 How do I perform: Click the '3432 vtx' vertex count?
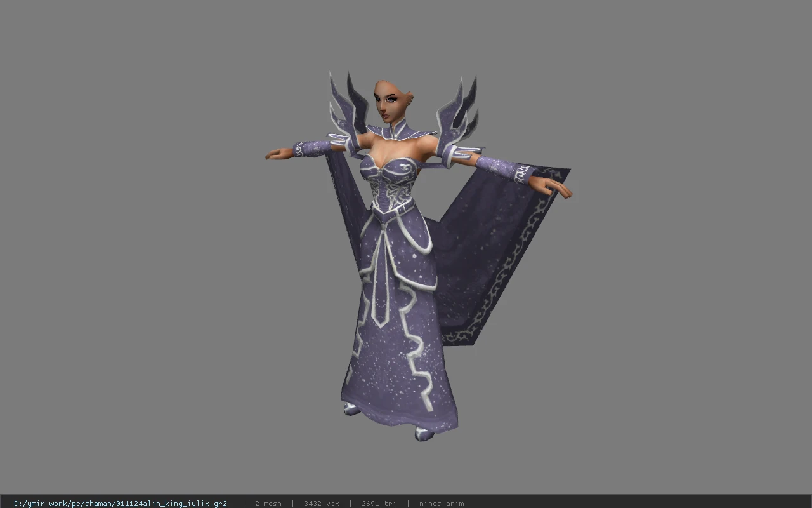tap(321, 504)
